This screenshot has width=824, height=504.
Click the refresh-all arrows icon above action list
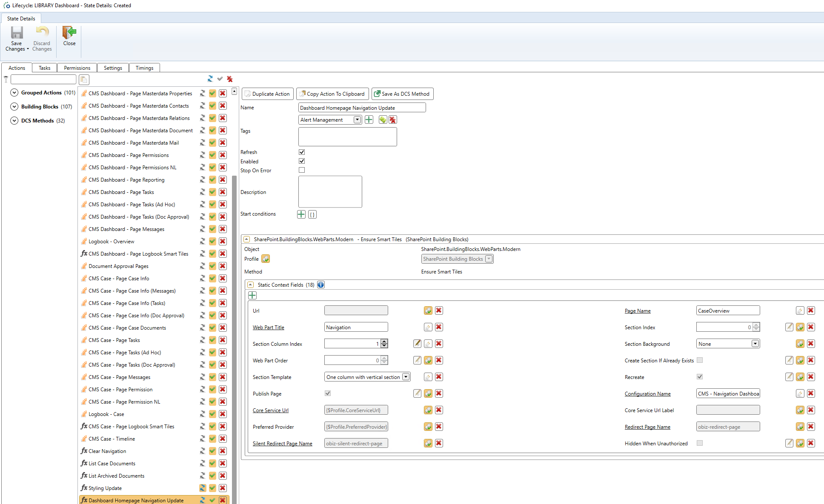coord(210,79)
